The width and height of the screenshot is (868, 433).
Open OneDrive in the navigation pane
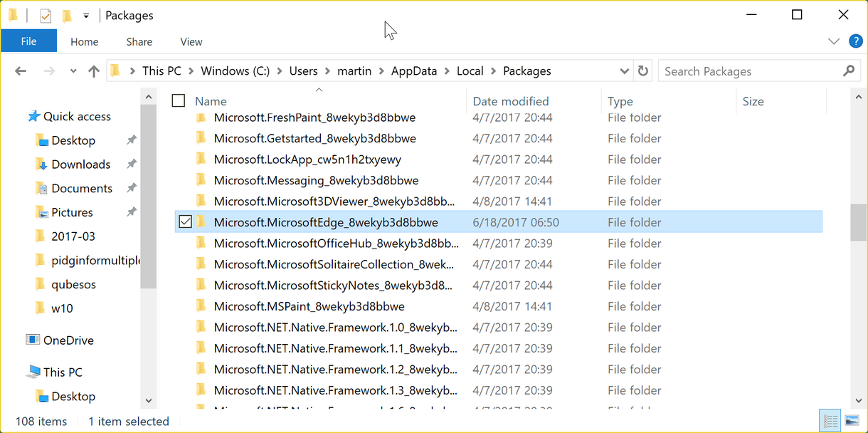[x=68, y=340]
